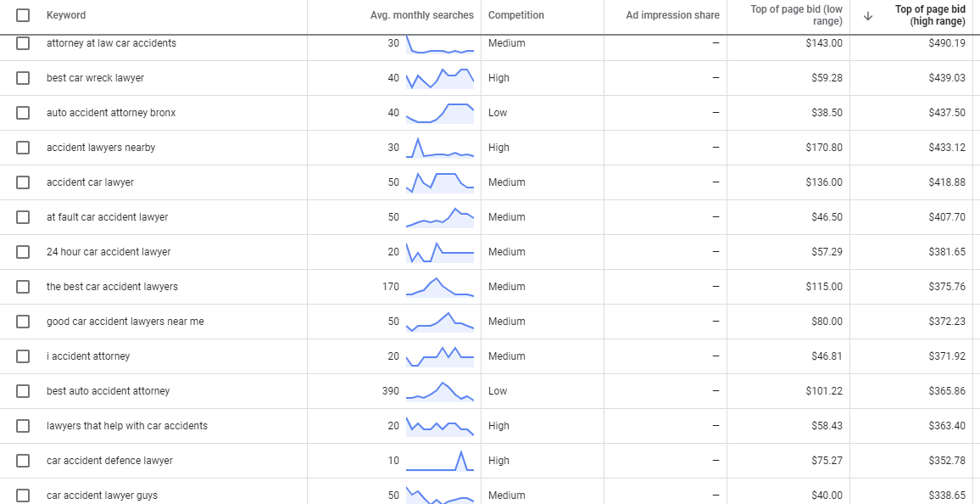Click the sort descending arrow icon
Image resolution: width=980 pixels, height=504 pixels.
[x=867, y=15]
